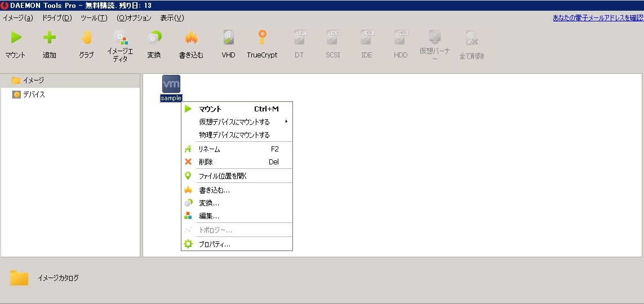The width and height of the screenshot is (644, 304).
Task: Choose 削除 in the context menu
Action: [x=237, y=162]
